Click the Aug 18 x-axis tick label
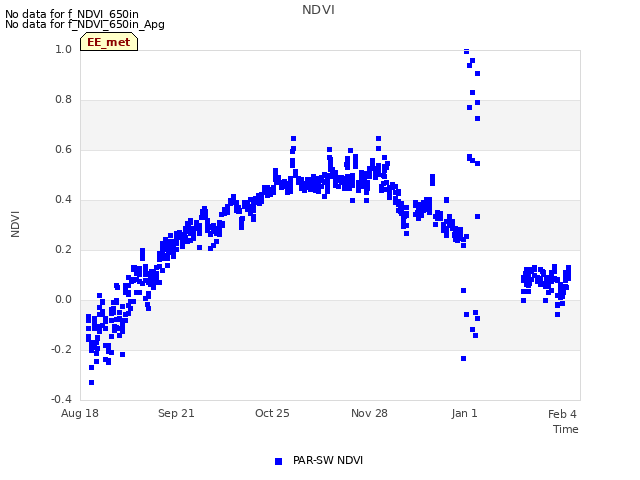The height and width of the screenshot is (480, 640). pyautogui.click(x=80, y=413)
